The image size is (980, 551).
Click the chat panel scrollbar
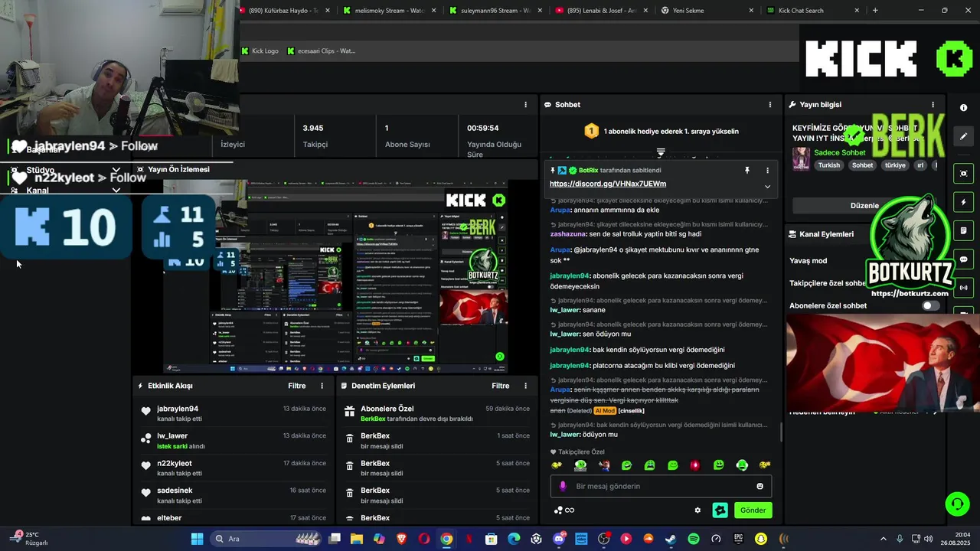tap(781, 432)
